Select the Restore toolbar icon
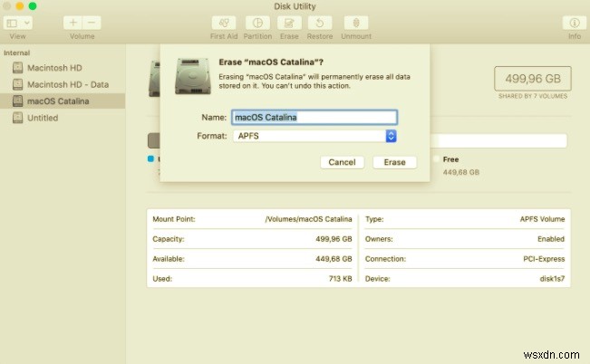 tap(321, 22)
